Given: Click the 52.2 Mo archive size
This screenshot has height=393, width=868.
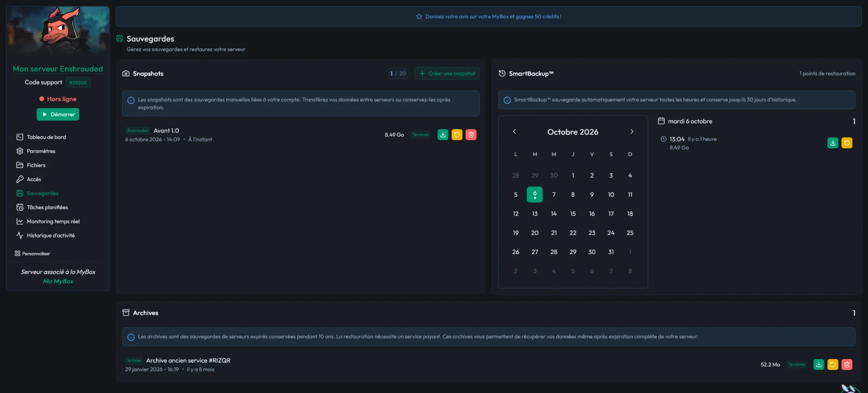Looking at the screenshot, I should (x=770, y=365).
